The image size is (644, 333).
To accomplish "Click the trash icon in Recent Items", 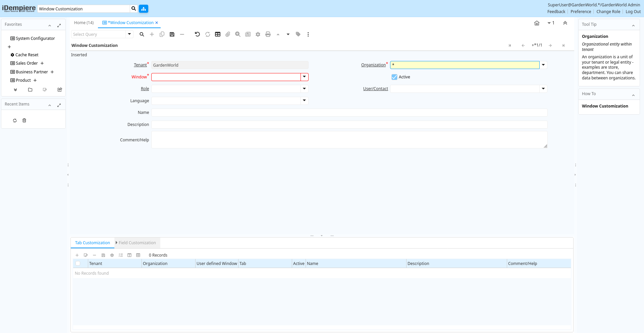I will 24,121.
